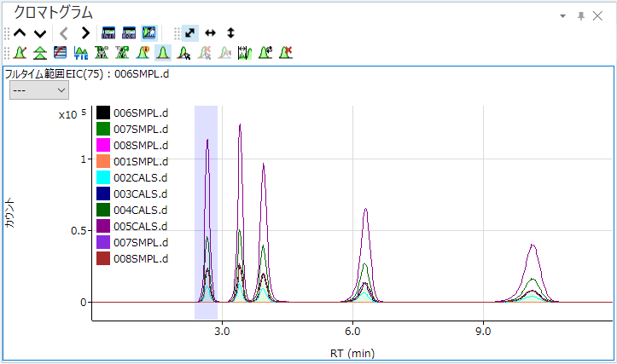Viewport: 617px width, 364px height.
Task: Go to next with right chevron
Action: click(85, 33)
